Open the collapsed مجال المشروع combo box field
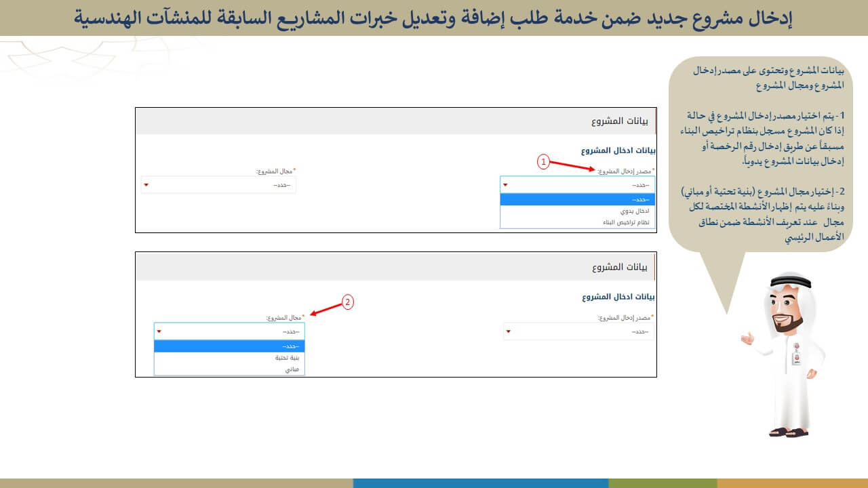The width and height of the screenshot is (868, 488). (x=219, y=185)
